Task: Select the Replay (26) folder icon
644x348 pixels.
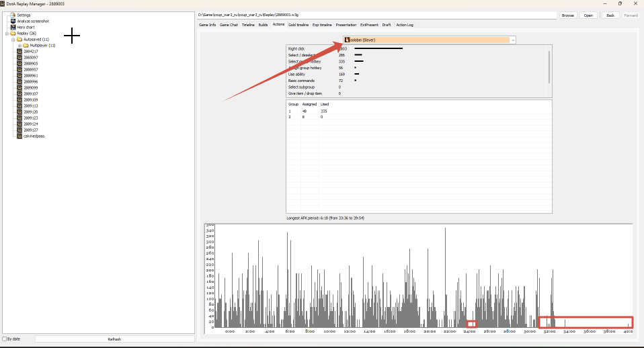Action: coord(13,33)
